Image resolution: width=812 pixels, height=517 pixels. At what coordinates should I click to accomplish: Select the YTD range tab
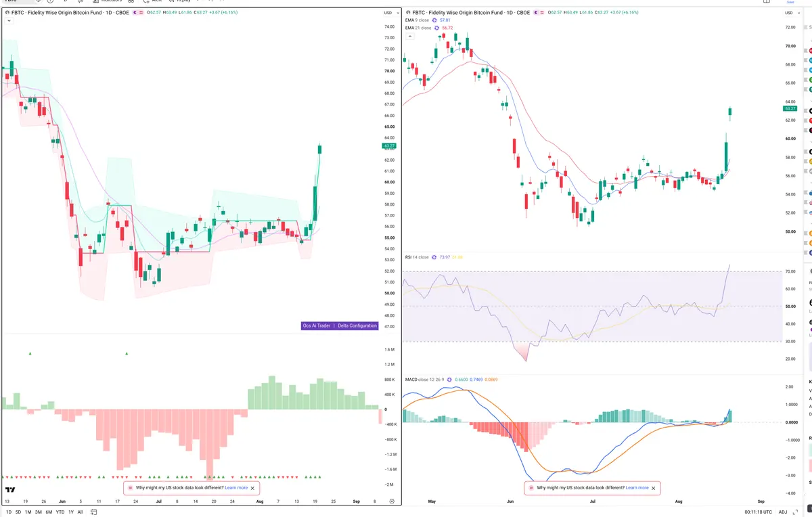point(60,512)
